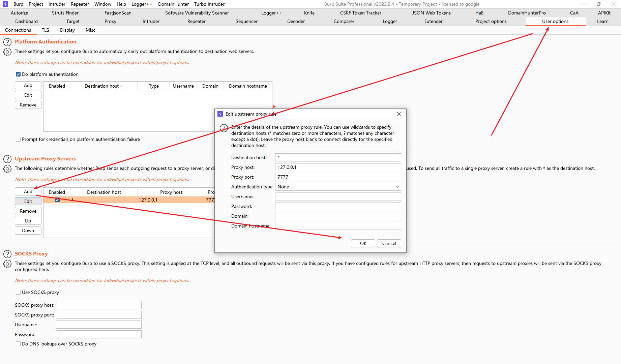Switch to Project options tab
This screenshot has height=364, width=621.
pyautogui.click(x=491, y=21)
